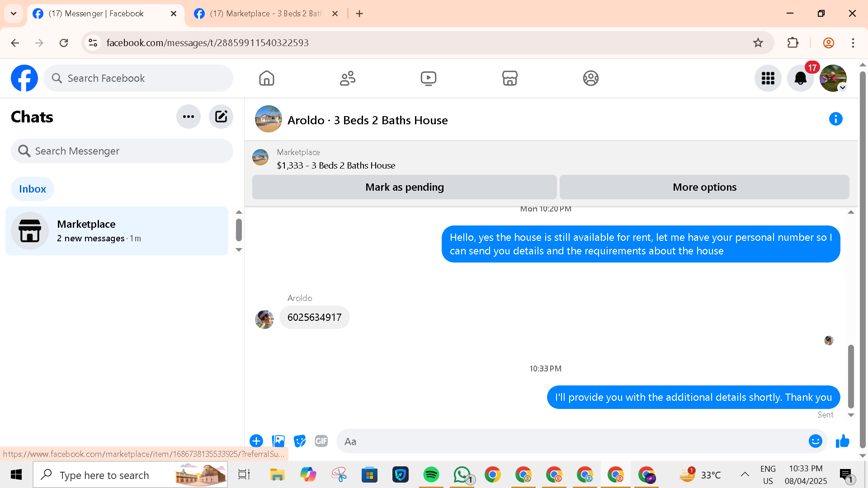Click the conversation vertical scrollbar thumb
This screenshot has height=488, width=868.
pyautogui.click(x=850, y=376)
